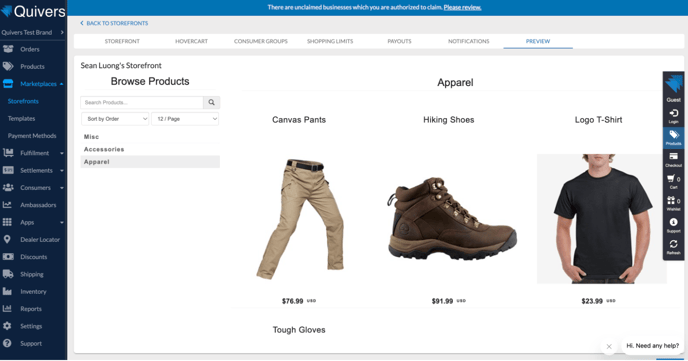Select the Marketplaces store icon
The height and width of the screenshot is (361, 688).
tap(8, 84)
